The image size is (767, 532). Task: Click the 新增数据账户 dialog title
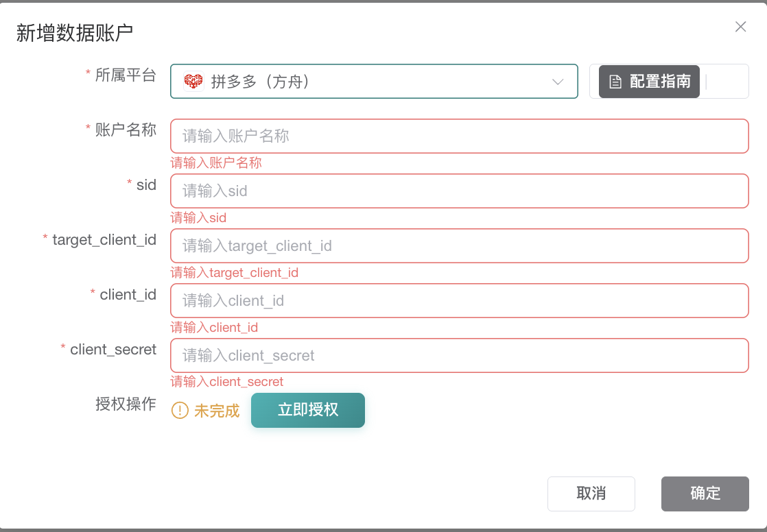point(75,33)
